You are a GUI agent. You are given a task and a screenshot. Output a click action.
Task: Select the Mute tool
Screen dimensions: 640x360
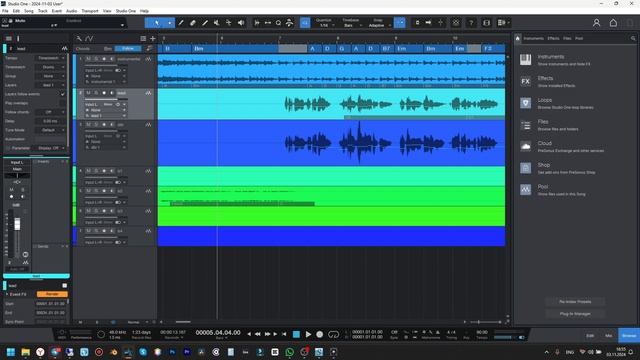click(217, 23)
